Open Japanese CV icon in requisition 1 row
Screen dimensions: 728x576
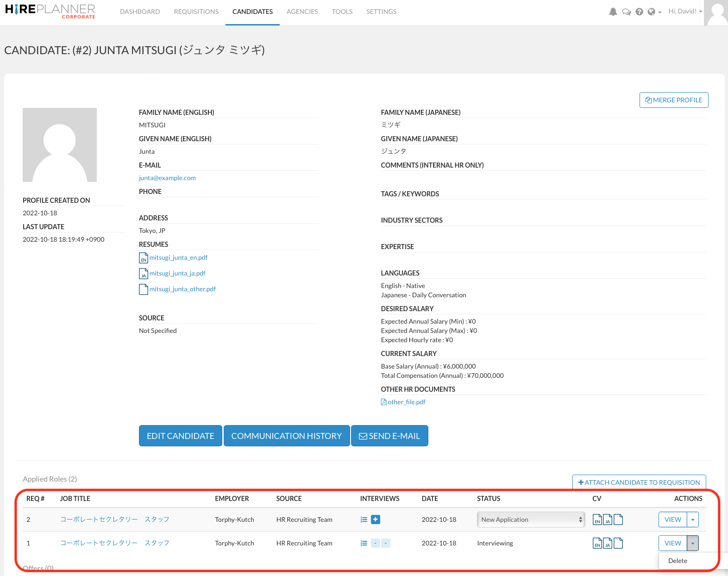[608, 544]
